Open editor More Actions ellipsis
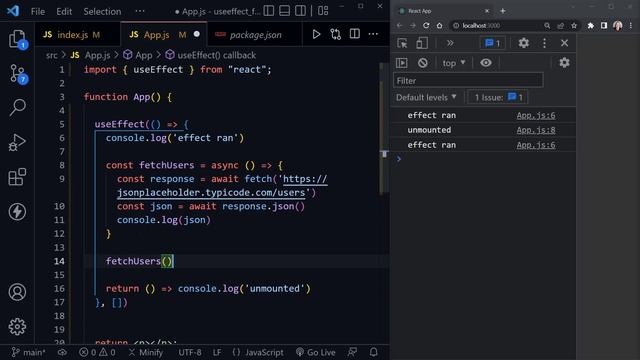 (x=373, y=34)
